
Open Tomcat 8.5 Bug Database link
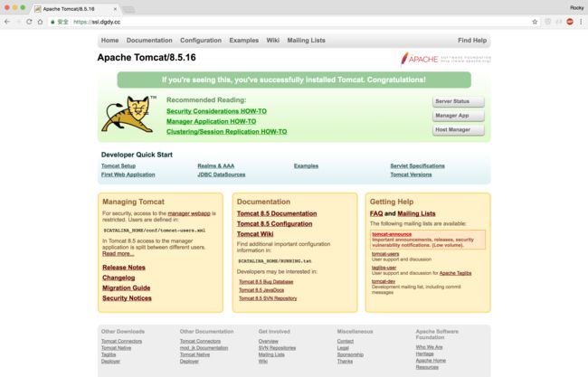point(266,282)
